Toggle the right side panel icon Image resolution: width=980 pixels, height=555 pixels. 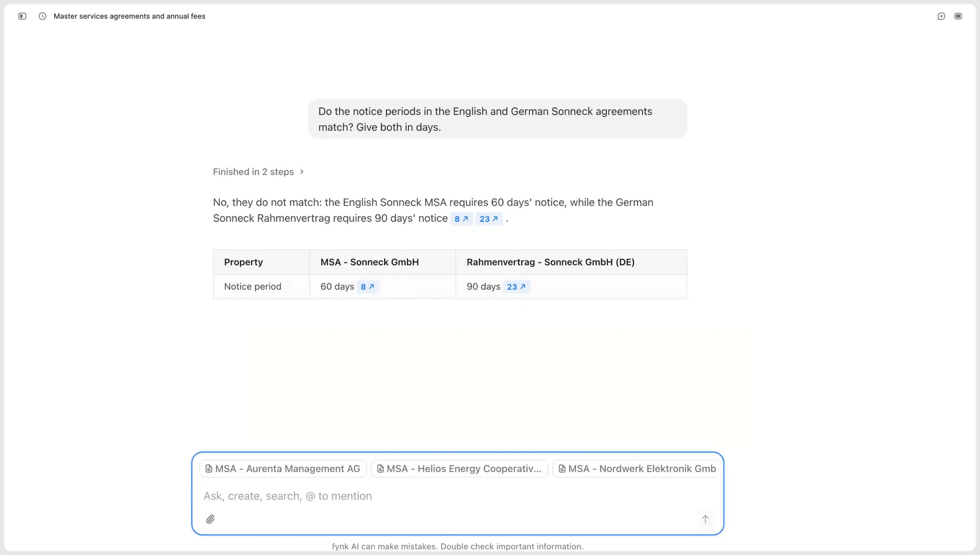coord(958,16)
